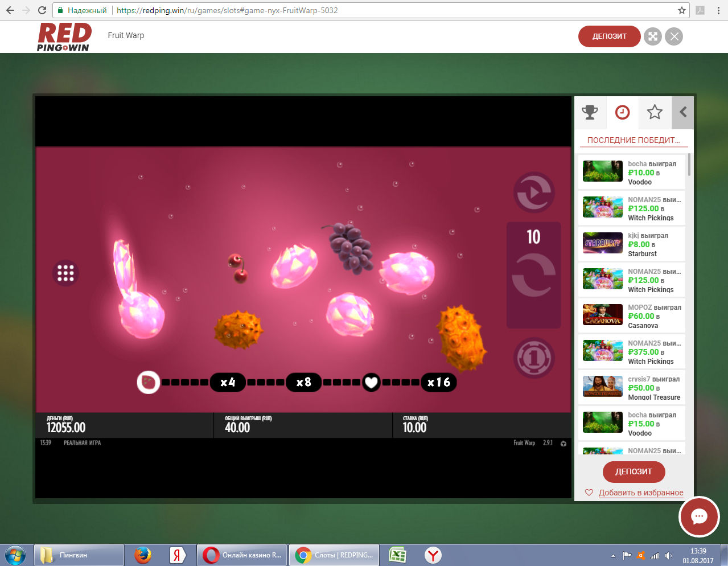Click the strawberry icon on the multiplier bar
Image resolution: width=728 pixels, height=566 pixels.
(149, 382)
